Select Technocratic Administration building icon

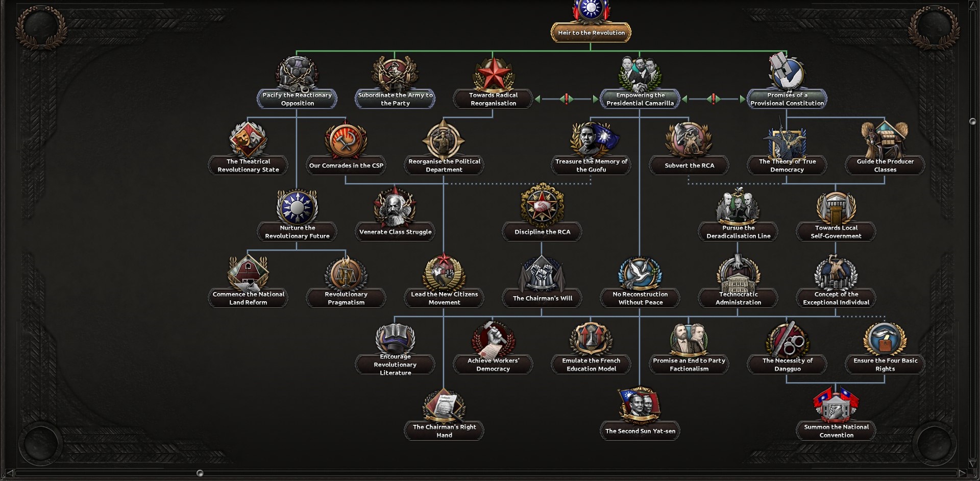(x=738, y=274)
